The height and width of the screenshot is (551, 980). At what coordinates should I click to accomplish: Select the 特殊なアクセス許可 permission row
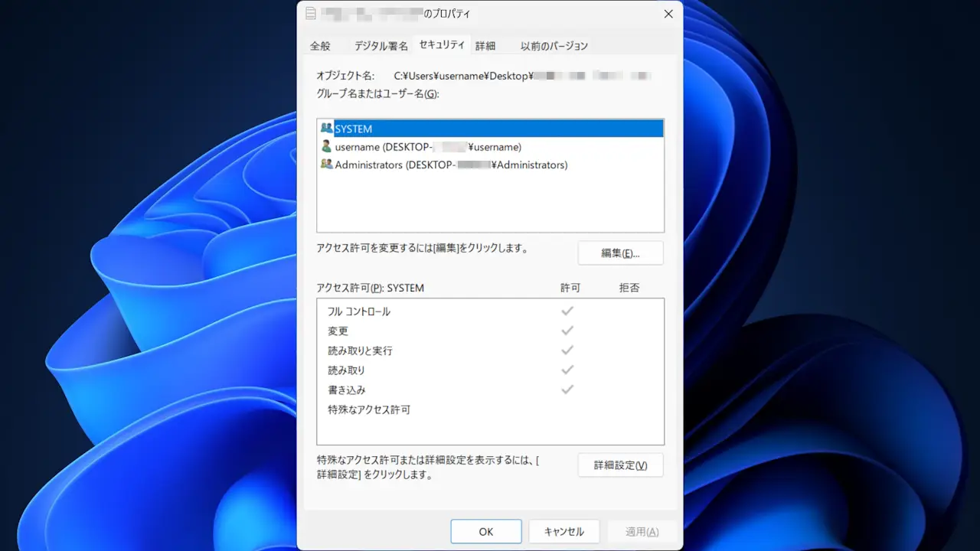[369, 409]
